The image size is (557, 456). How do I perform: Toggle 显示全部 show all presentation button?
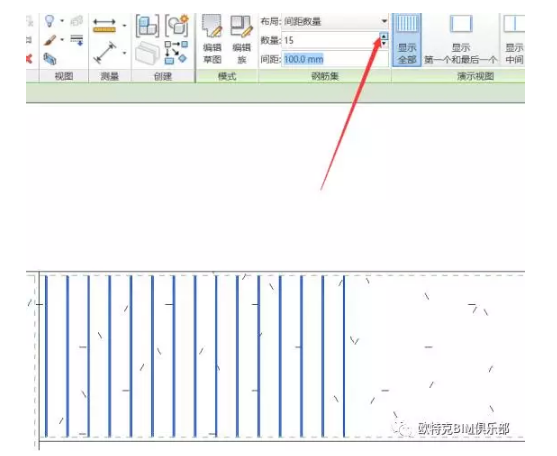pyautogui.click(x=407, y=39)
